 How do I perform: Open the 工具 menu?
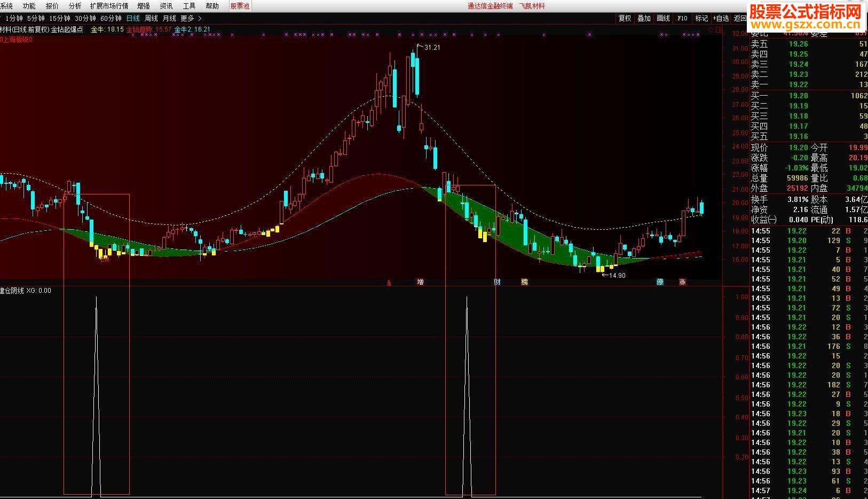coord(189,6)
